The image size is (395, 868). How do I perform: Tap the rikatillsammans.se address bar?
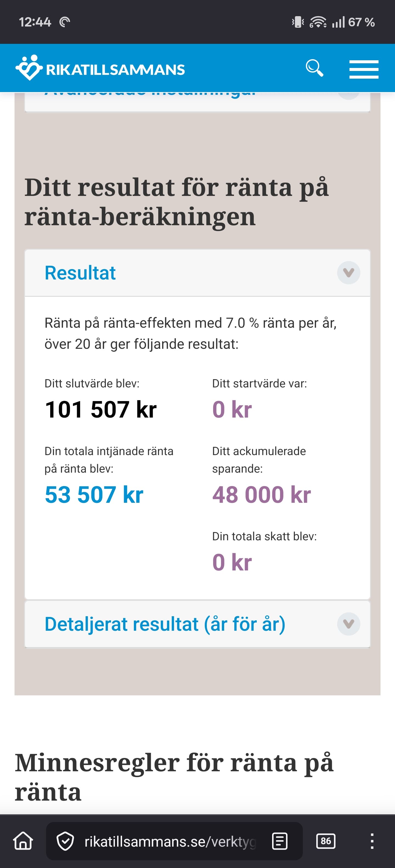170,841
